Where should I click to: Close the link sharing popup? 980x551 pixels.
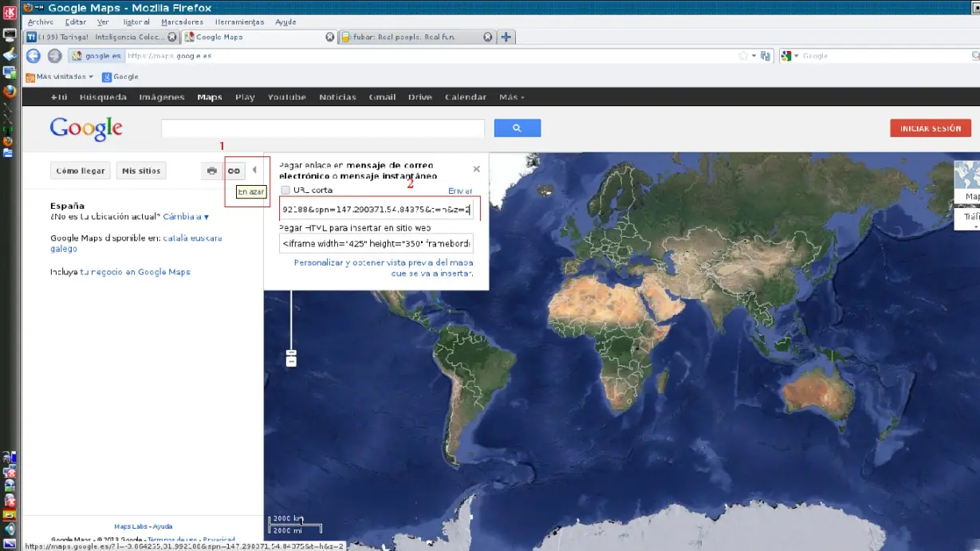(476, 169)
